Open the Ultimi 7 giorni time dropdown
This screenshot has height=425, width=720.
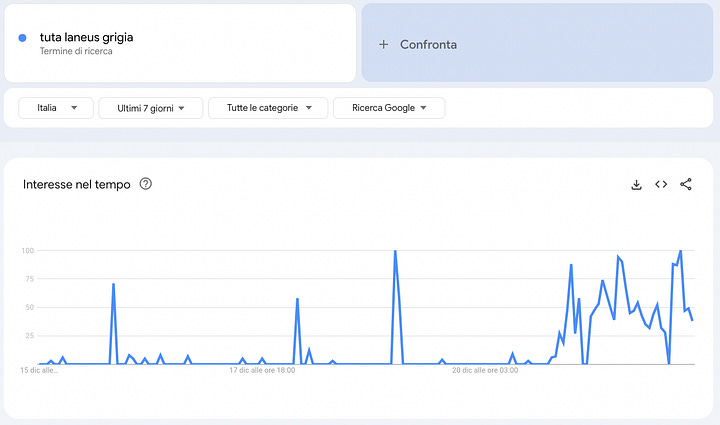click(151, 108)
